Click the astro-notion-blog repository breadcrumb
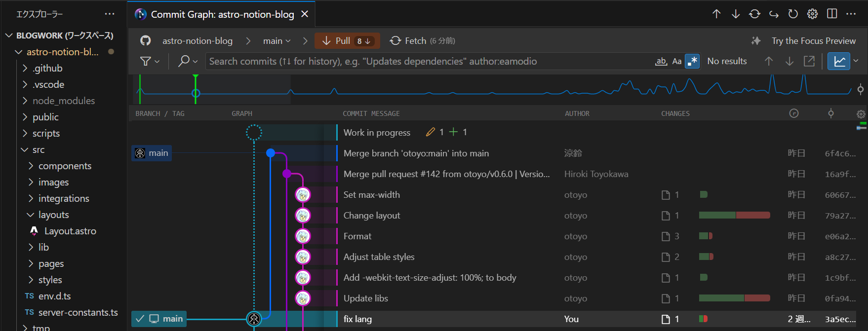 tap(197, 41)
